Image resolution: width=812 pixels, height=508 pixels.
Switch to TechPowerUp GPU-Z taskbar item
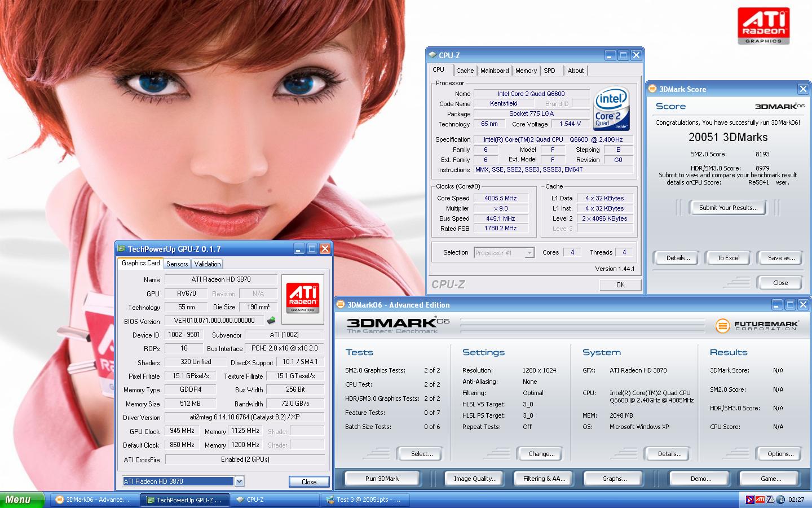(186, 500)
